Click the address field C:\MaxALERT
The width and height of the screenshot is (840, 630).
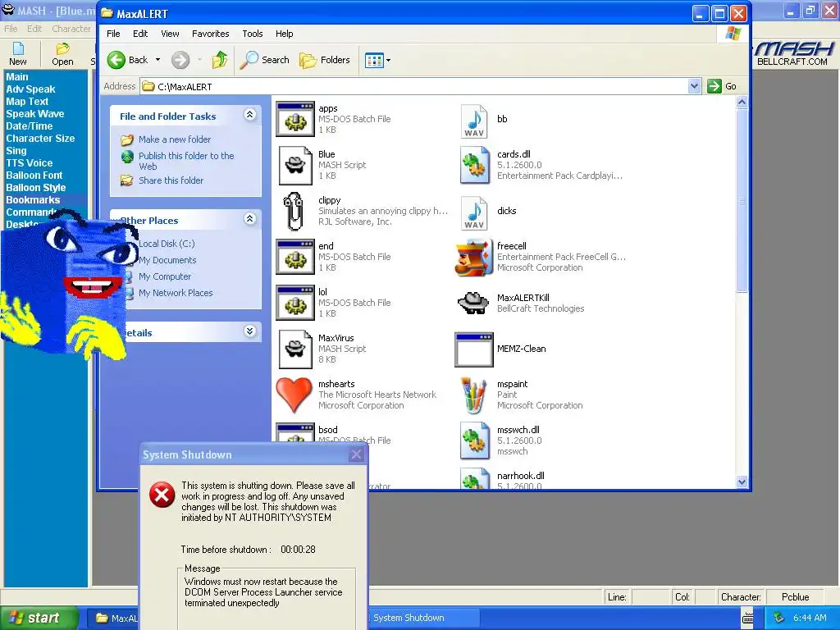point(414,86)
